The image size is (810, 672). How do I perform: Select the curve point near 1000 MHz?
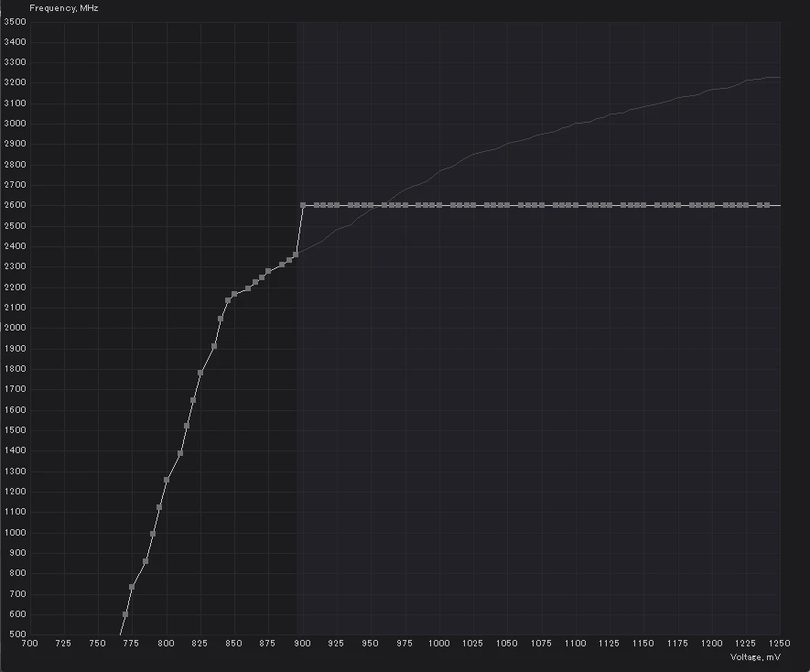[153, 534]
